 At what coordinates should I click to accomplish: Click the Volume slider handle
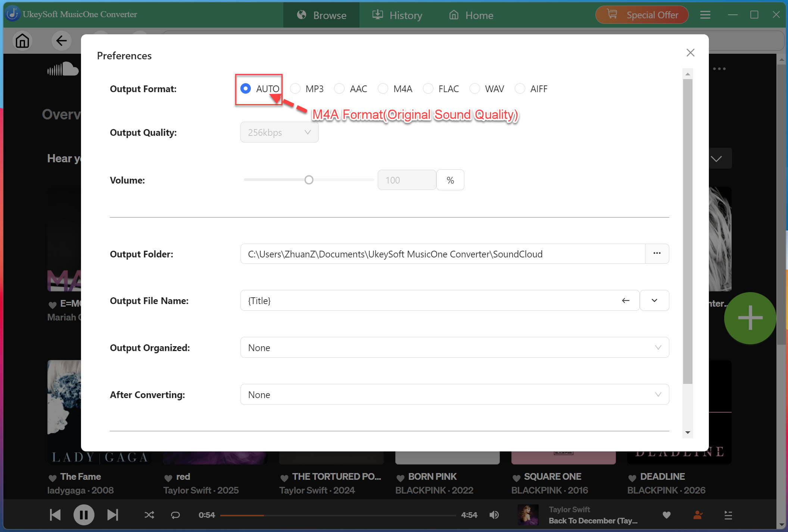point(309,180)
